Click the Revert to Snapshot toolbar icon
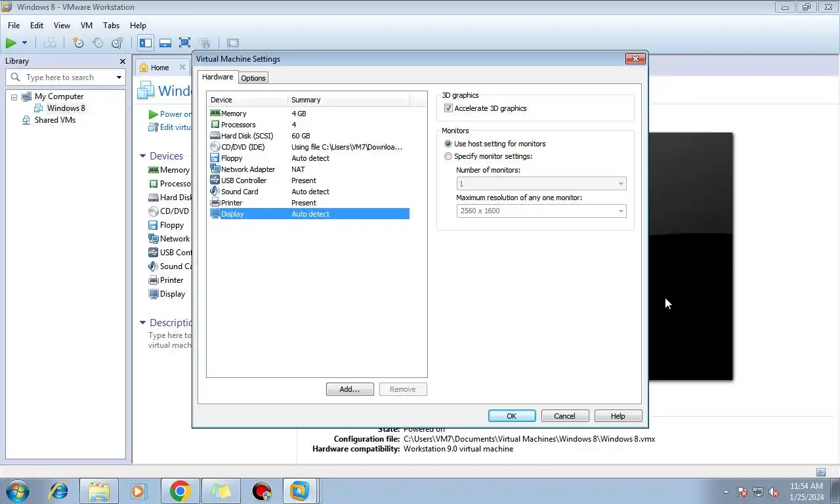 98,43
